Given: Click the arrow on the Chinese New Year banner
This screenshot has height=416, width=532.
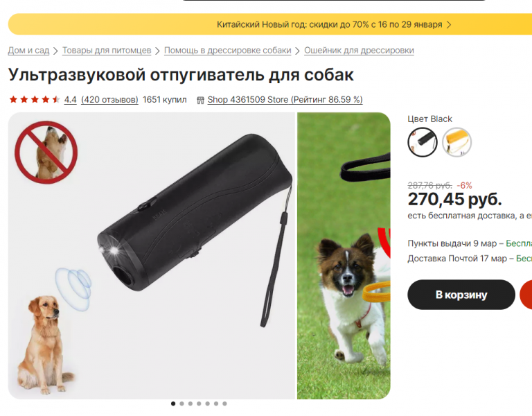Looking at the screenshot, I should pos(449,25).
